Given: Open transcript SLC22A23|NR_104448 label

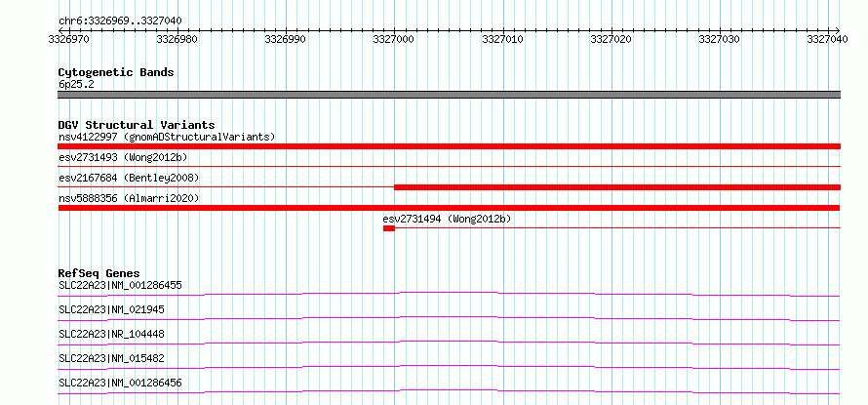Looking at the screenshot, I should click(x=111, y=334).
